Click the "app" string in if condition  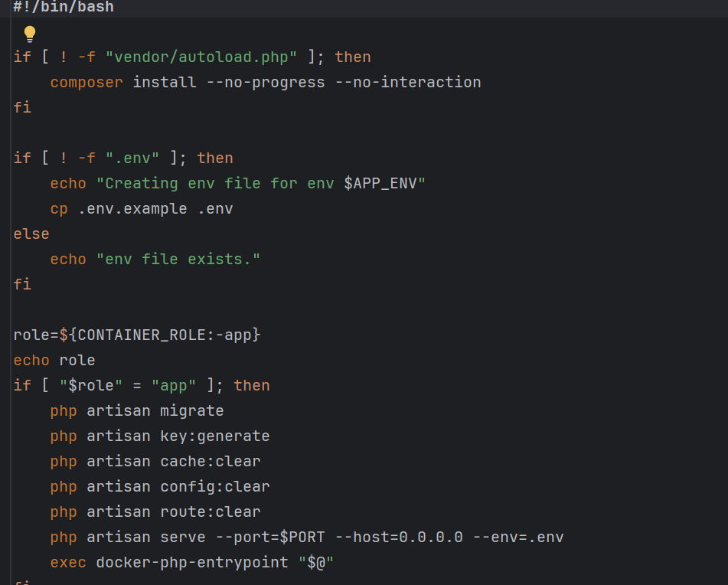[x=174, y=385]
